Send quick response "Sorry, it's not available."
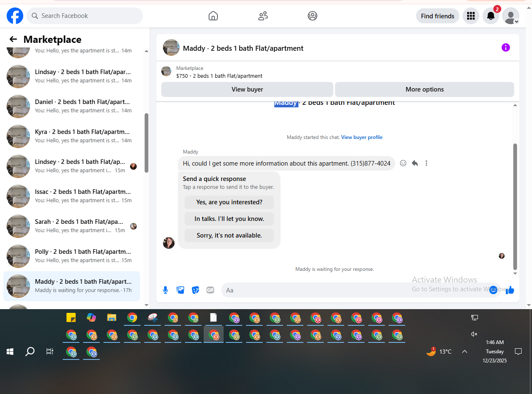This screenshot has width=532, height=394. [229, 235]
